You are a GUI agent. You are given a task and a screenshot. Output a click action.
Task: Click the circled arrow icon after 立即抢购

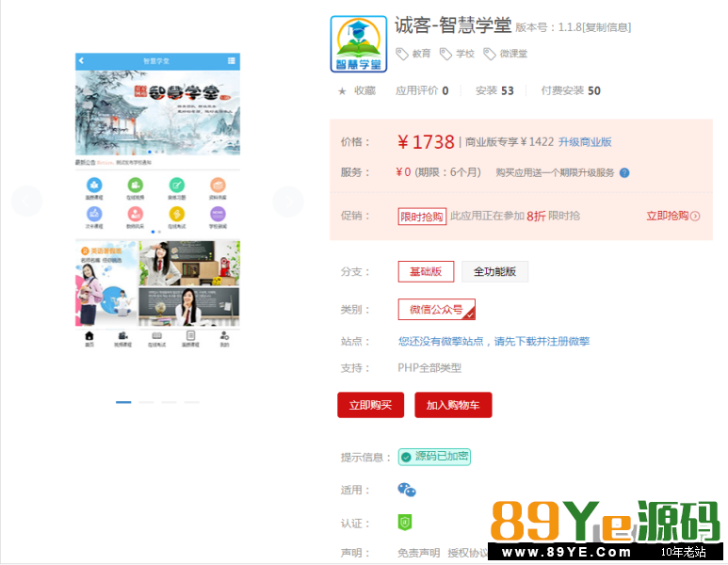click(x=695, y=216)
